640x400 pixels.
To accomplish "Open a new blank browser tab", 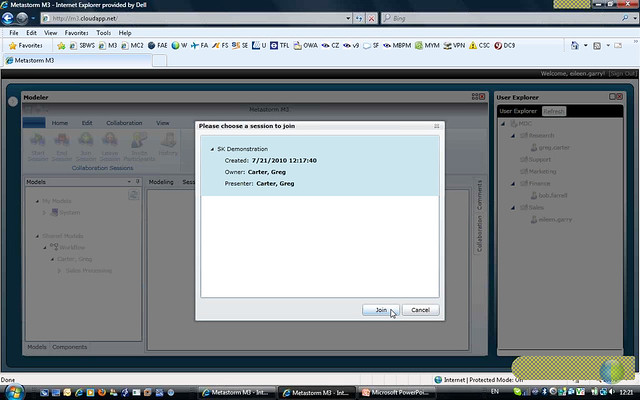I will [x=160, y=60].
